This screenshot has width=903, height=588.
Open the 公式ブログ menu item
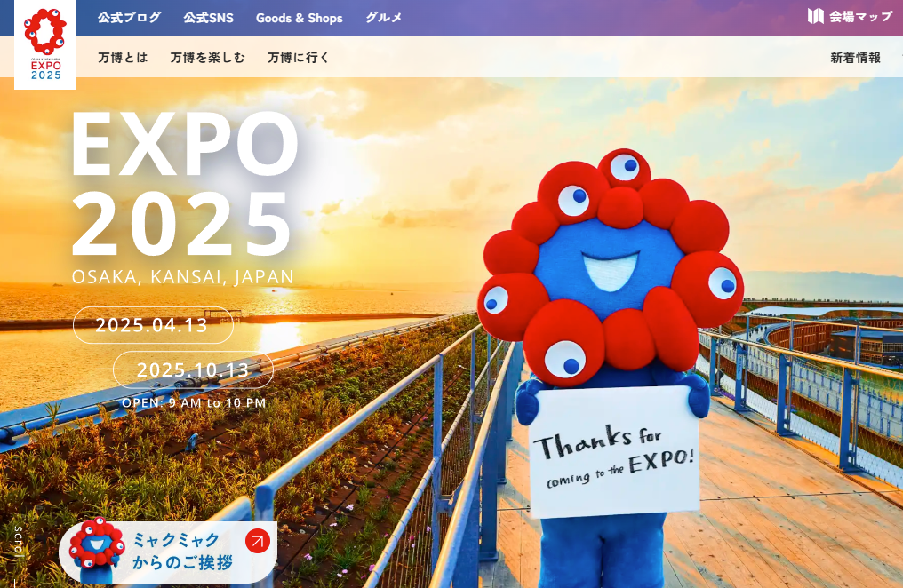click(130, 18)
